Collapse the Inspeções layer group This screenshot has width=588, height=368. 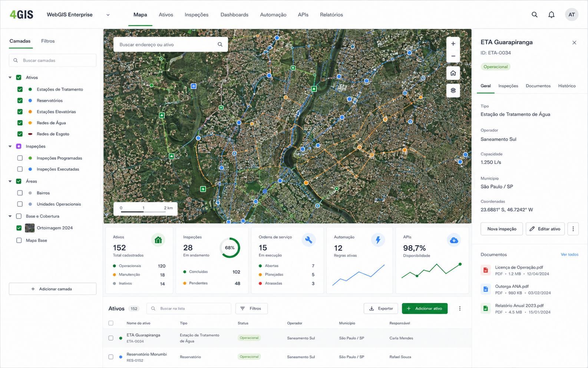[x=10, y=147]
